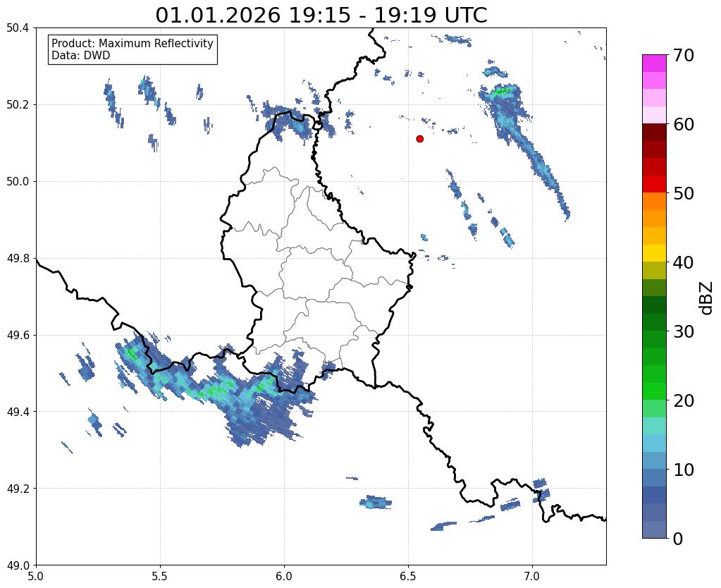Viewport: 721px width, 588px height.
Task: Click the 10 tick label on colorbar
Action: tap(684, 470)
